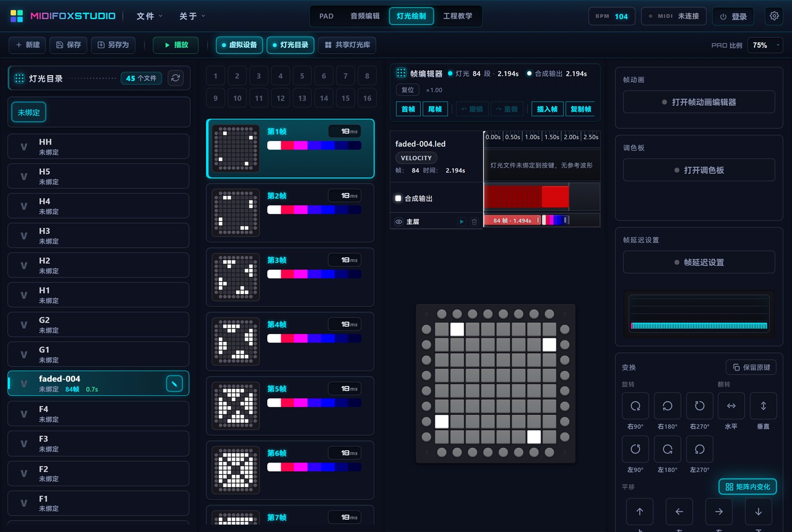Viewport: 792px width, 532px height.
Task: Open PAD 比例 75% dropdown
Action: point(765,45)
